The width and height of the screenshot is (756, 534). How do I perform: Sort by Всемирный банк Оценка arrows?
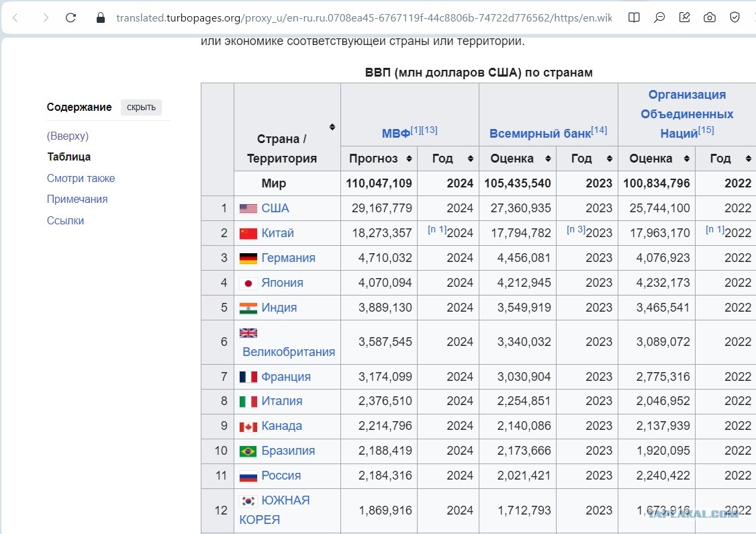[x=548, y=159]
